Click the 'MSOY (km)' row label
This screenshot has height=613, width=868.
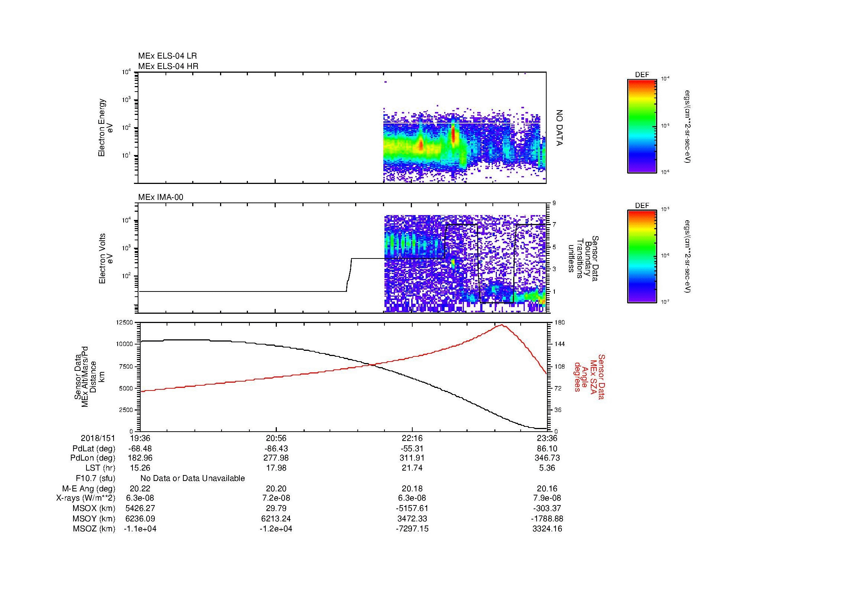tap(94, 518)
